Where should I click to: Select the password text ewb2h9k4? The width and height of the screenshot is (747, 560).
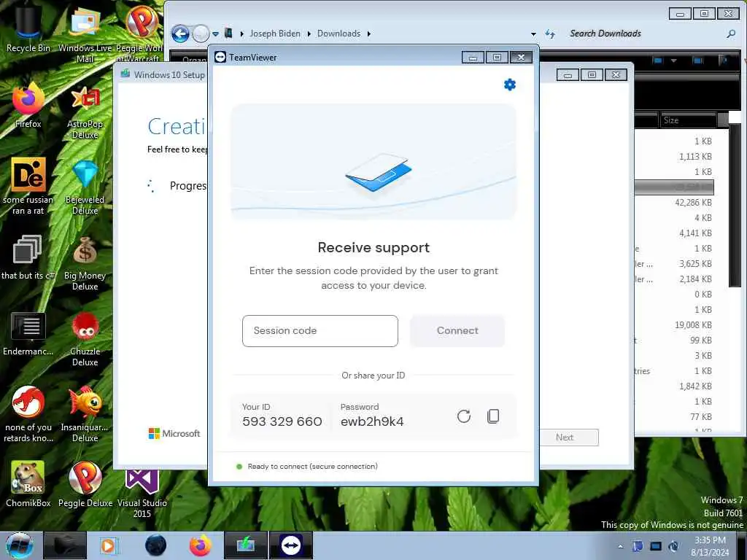[372, 421]
